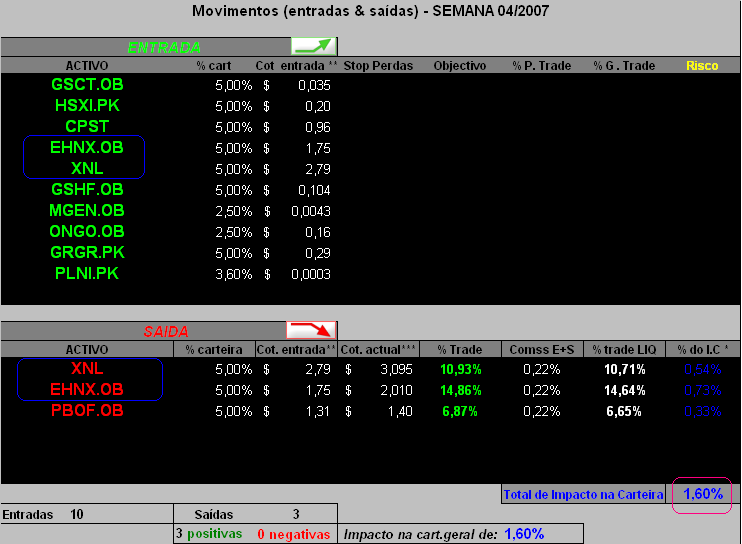Select the 6,87% trade value
Viewport: 742px width, 544px height.
[x=460, y=411]
